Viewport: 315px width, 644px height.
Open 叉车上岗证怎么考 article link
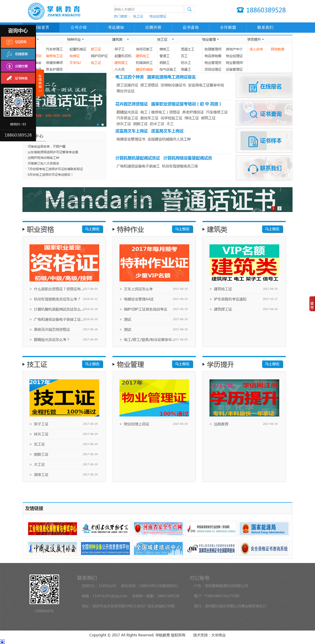(x=138, y=289)
